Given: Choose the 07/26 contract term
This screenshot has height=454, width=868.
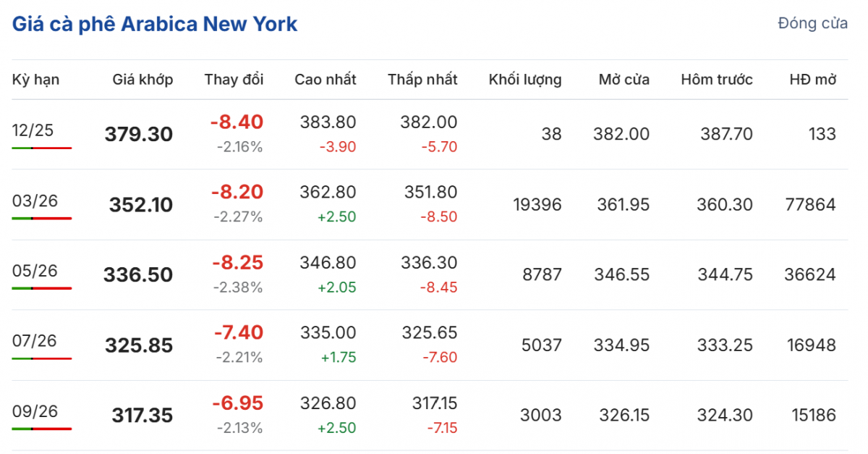Looking at the screenshot, I should pyautogui.click(x=34, y=341).
